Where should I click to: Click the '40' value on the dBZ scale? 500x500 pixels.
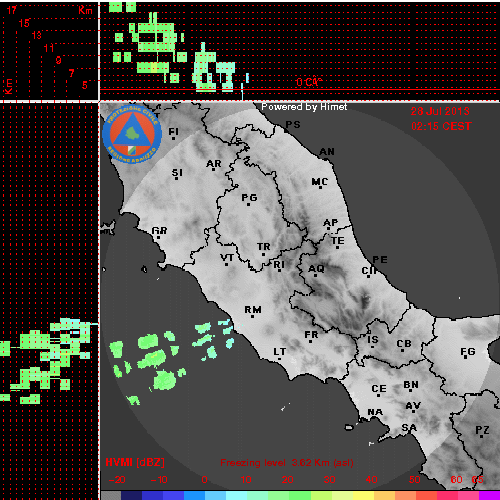coord(372,480)
